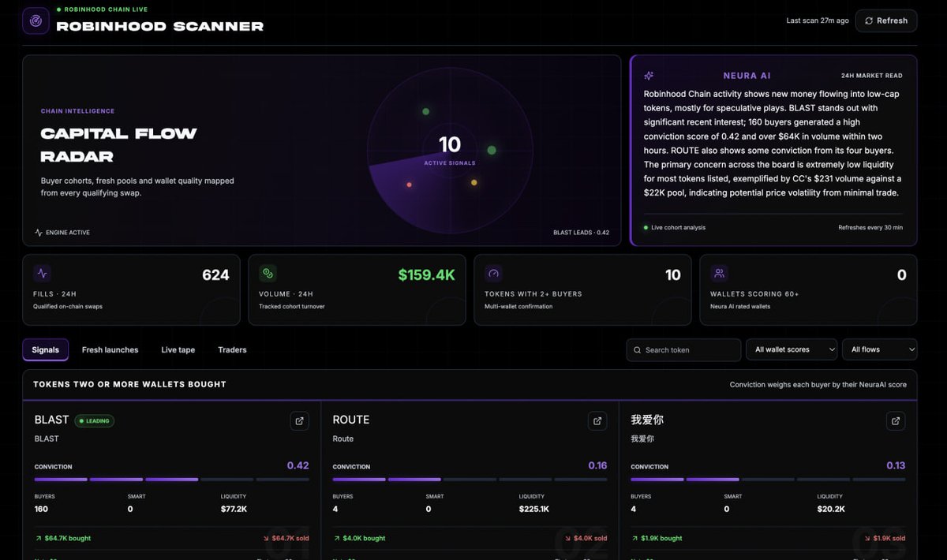Click the ROUTE $4.0K sold label
Image resolution: width=947 pixels, height=560 pixels.
click(587, 538)
